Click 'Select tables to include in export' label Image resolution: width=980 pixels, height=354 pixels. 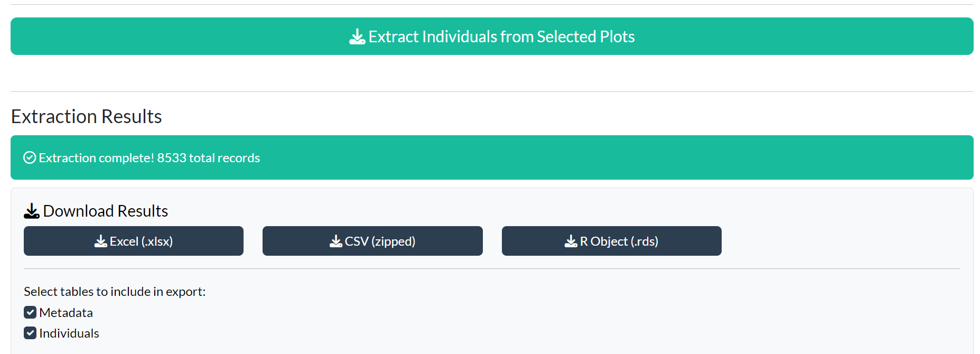click(x=115, y=292)
